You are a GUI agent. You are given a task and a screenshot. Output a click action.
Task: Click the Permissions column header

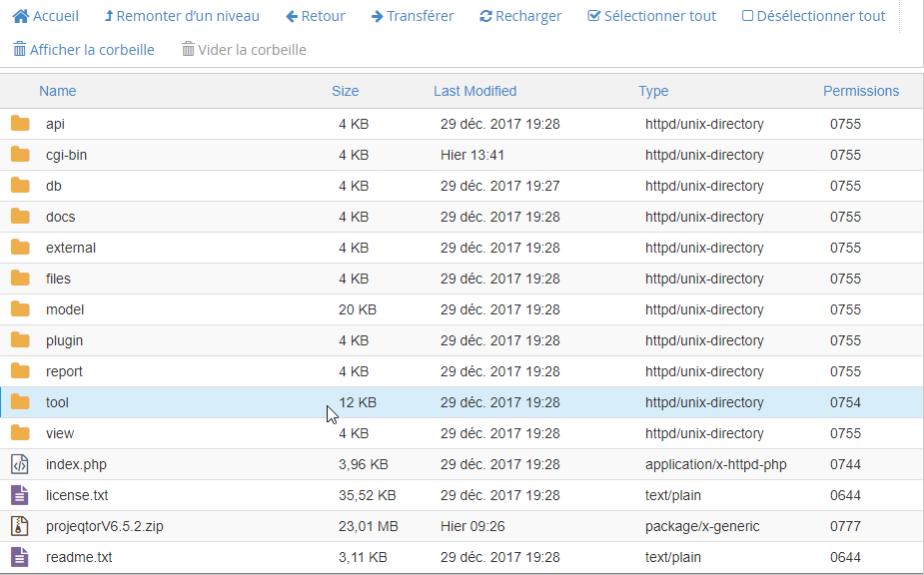[860, 91]
